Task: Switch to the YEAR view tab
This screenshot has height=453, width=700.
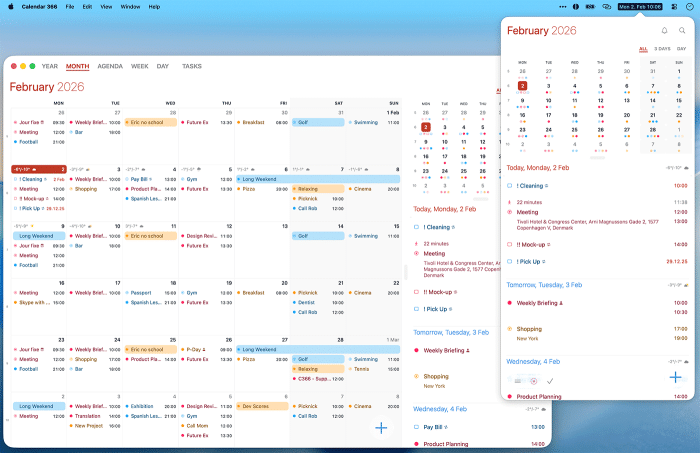Action: 50,66
